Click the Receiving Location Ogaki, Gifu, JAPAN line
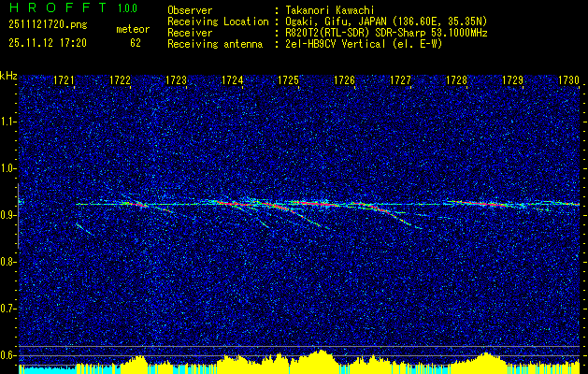Image resolution: width=588 pixels, height=374 pixels. coord(386,22)
